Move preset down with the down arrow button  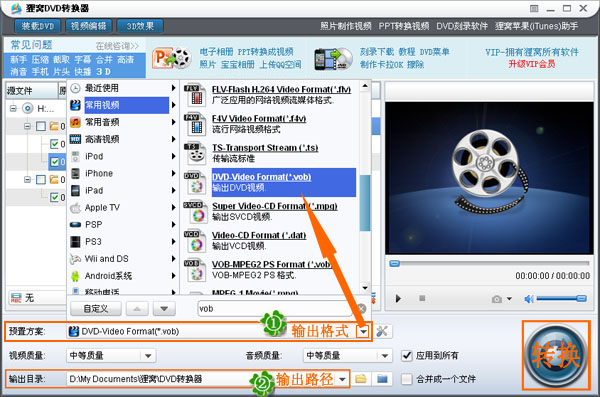point(164,309)
